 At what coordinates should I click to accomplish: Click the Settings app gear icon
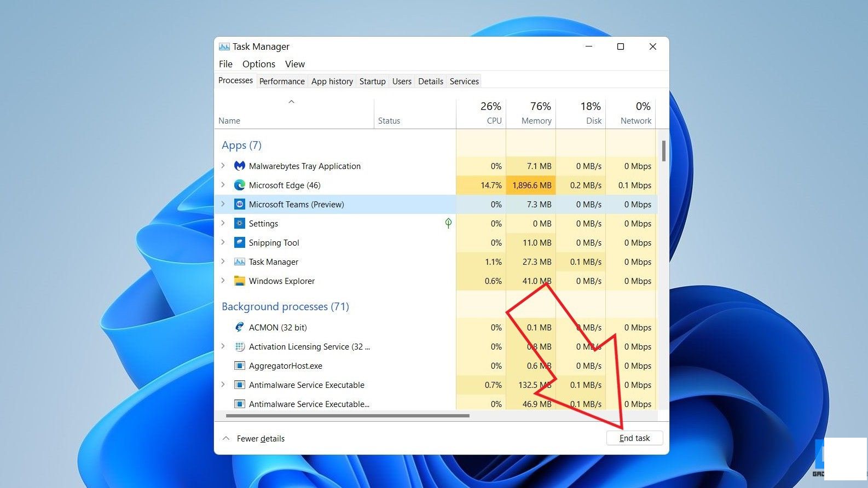[x=239, y=223]
